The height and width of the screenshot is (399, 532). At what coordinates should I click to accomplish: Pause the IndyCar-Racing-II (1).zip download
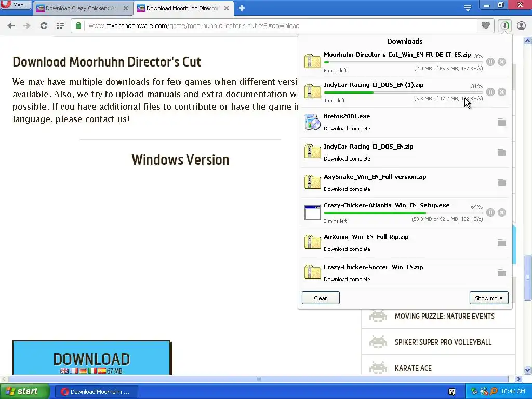pos(490,92)
